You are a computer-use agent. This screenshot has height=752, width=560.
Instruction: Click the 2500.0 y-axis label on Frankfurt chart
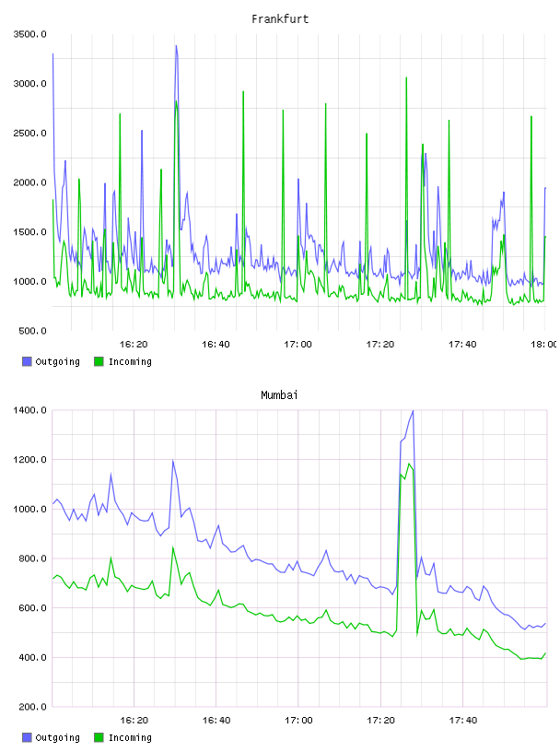click(29, 133)
